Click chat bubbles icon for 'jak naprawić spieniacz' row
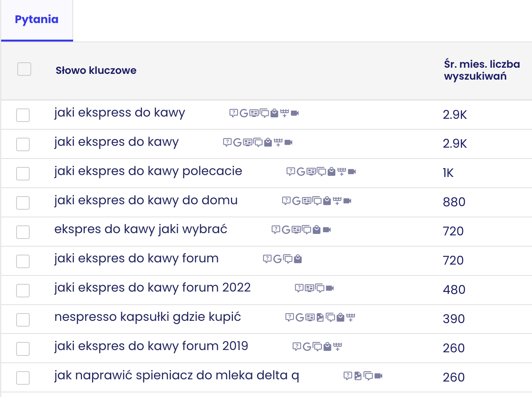 coord(368,376)
